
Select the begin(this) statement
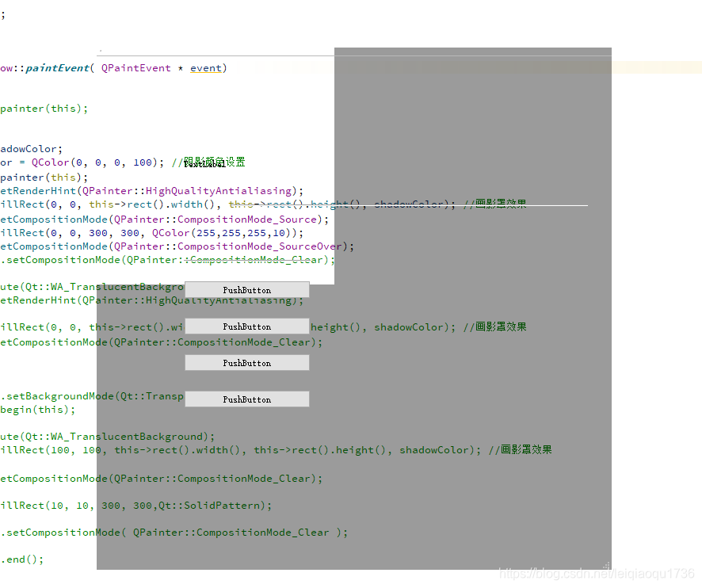click(x=36, y=410)
